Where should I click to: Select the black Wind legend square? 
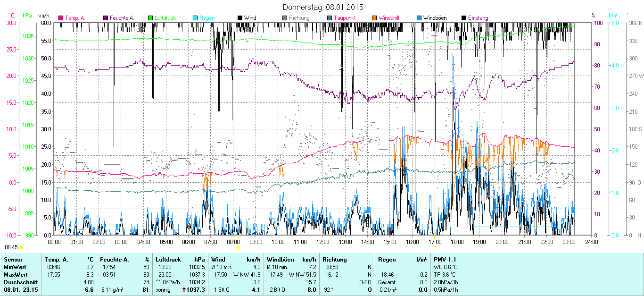(x=240, y=18)
